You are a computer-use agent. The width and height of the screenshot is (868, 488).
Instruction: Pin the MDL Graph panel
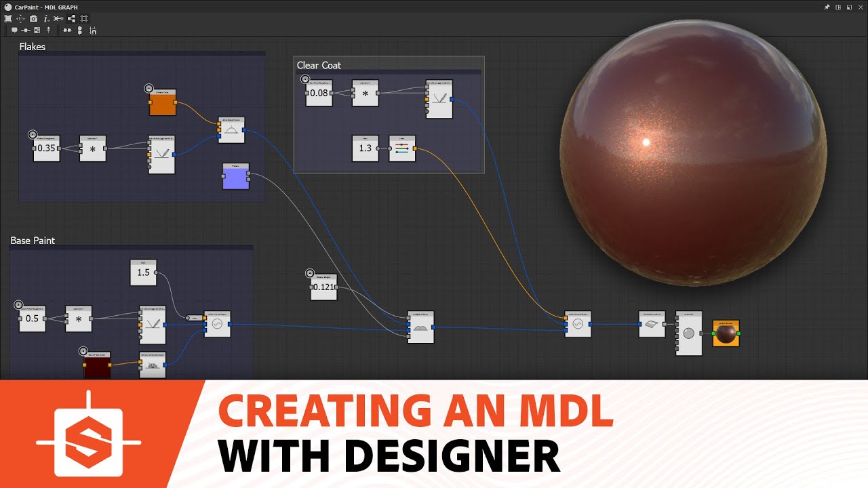point(827,7)
